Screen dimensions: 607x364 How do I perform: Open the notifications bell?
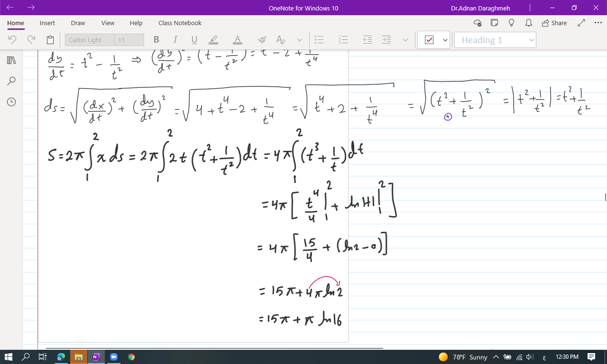(x=528, y=23)
